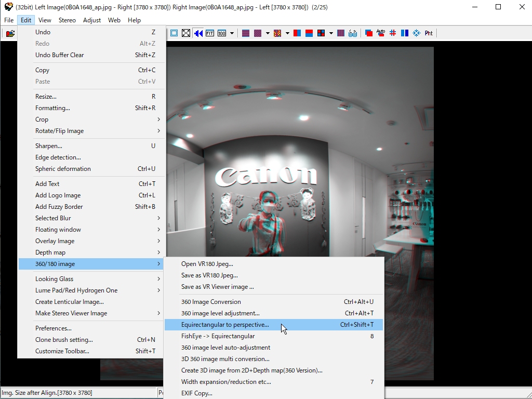The height and width of the screenshot is (399, 532).
Task: Choose 3D 360 image multi conversion...
Action: coord(274,359)
